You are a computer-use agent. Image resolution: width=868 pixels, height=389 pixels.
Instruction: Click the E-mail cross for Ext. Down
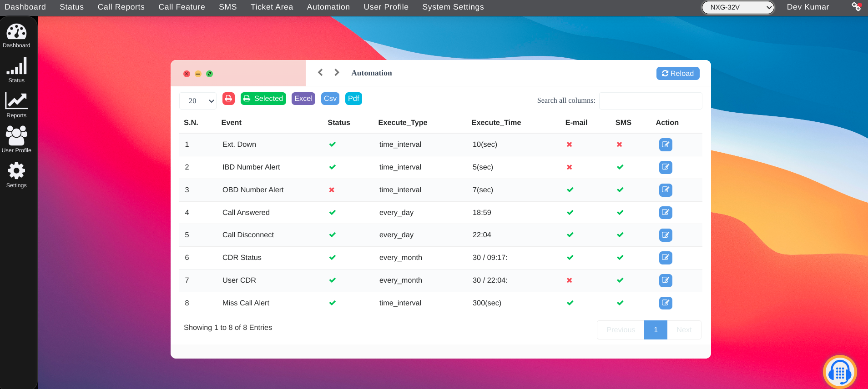(x=569, y=145)
